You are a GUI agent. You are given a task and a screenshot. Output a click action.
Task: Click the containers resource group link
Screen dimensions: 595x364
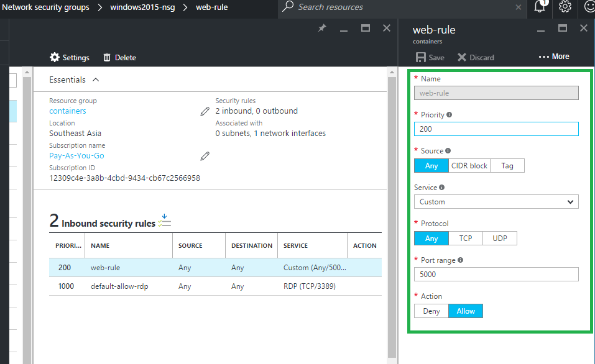[x=68, y=111]
